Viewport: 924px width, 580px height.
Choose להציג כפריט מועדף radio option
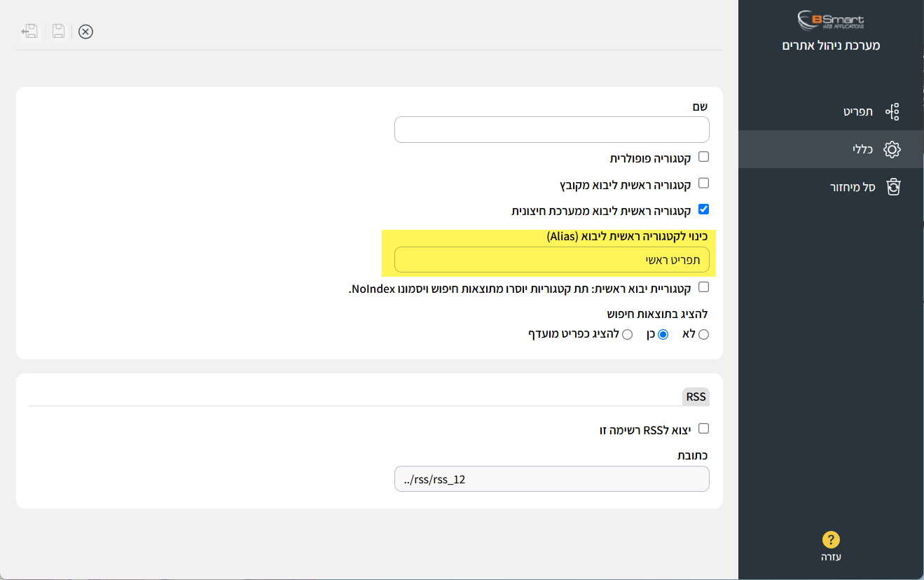click(628, 335)
